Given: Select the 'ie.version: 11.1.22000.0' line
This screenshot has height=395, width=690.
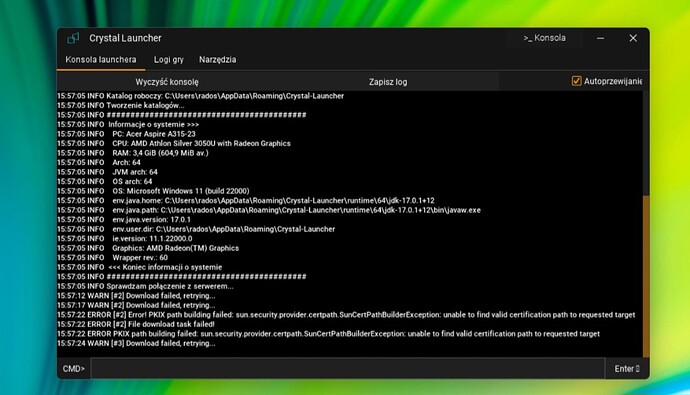Looking at the screenshot, I should (x=125, y=239).
